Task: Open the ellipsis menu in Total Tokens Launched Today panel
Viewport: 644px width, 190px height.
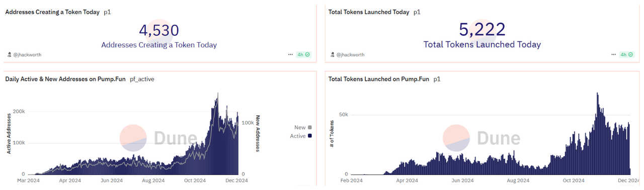Action: [x=613, y=54]
